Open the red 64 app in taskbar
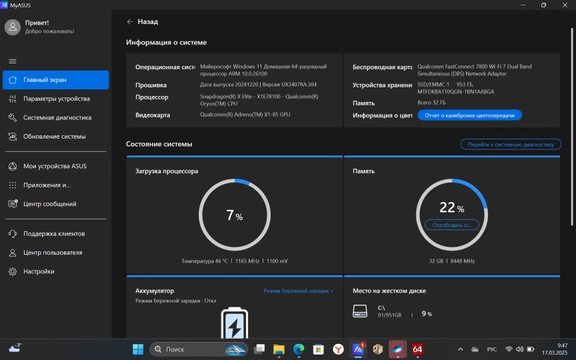 (x=417, y=349)
